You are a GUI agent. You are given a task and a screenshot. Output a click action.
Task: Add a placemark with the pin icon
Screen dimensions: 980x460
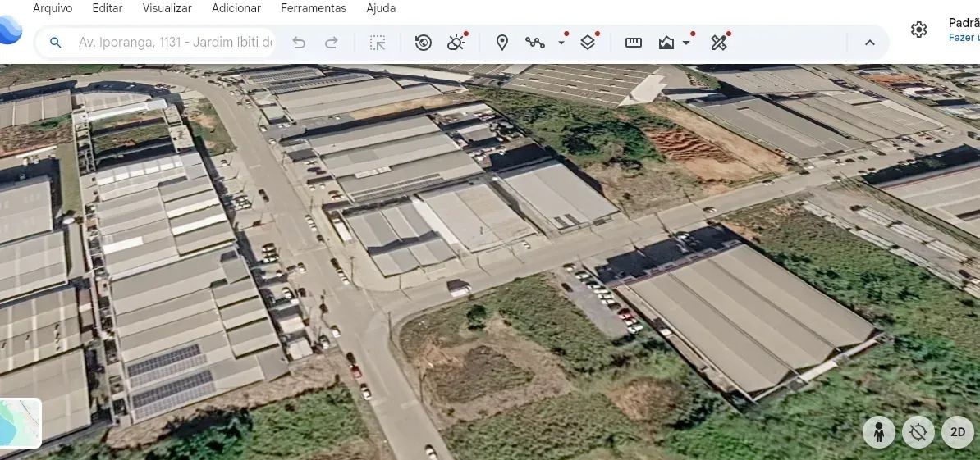[501, 43]
